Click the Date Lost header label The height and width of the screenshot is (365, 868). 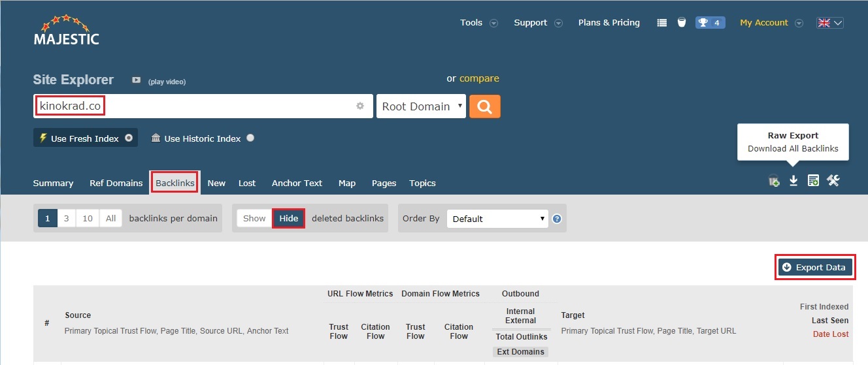click(x=830, y=334)
